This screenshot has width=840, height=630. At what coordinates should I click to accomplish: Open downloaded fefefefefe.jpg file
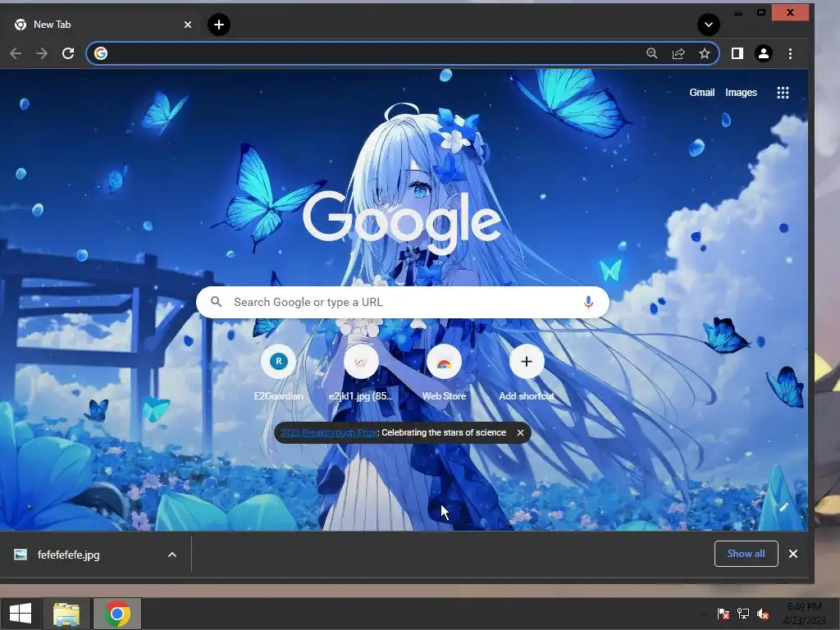pyautogui.click(x=69, y=555)
